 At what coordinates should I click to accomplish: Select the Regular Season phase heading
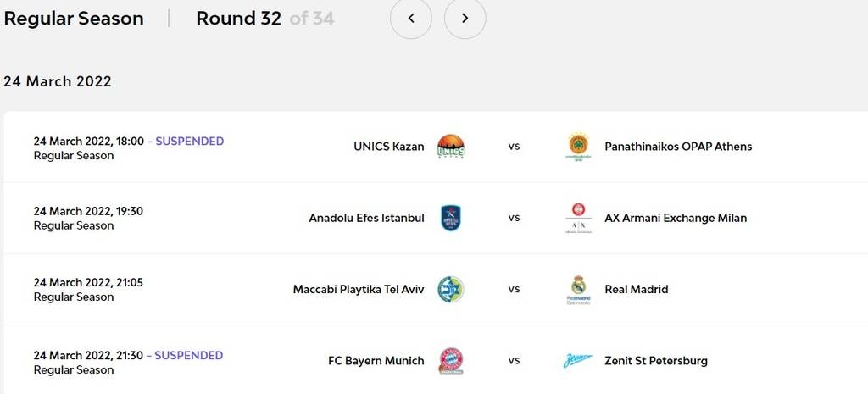click(x=74, y=19)
